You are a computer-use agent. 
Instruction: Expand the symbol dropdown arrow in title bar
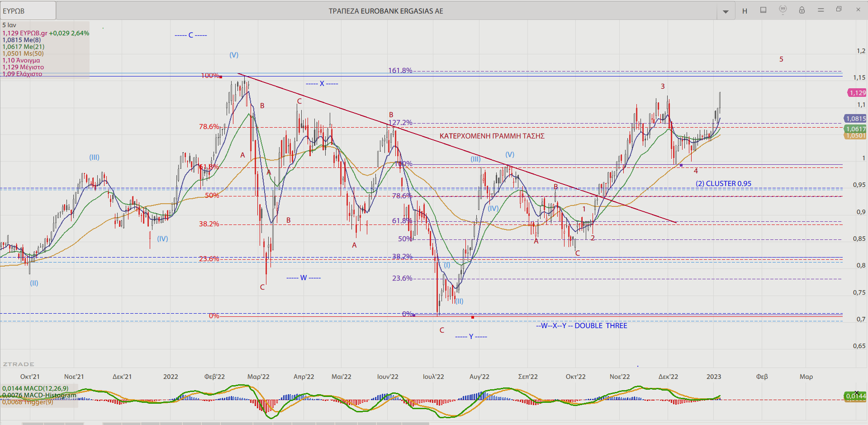click(x=726, y=11)
